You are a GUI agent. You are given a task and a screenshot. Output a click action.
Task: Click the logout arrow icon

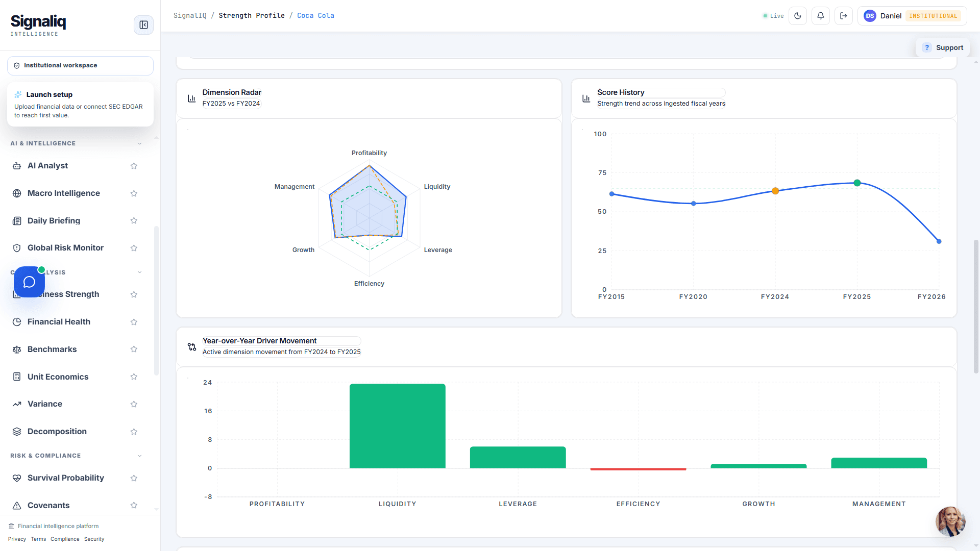844,16
